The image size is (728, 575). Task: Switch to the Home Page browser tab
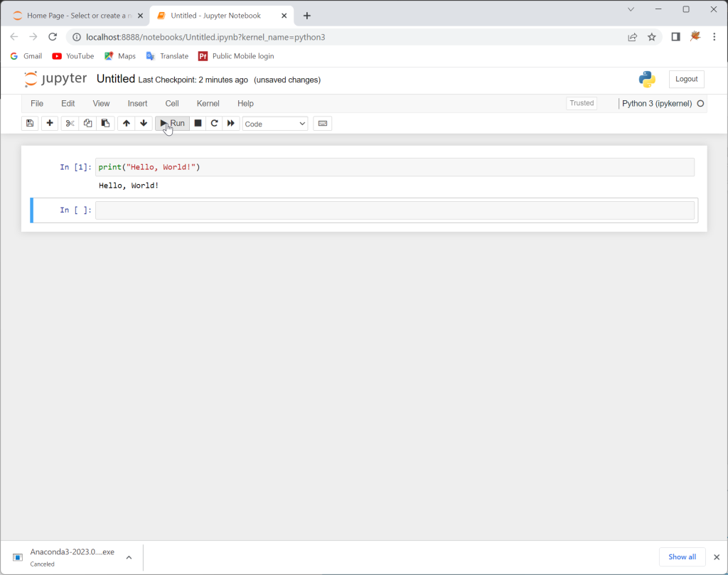click(77, 16)
